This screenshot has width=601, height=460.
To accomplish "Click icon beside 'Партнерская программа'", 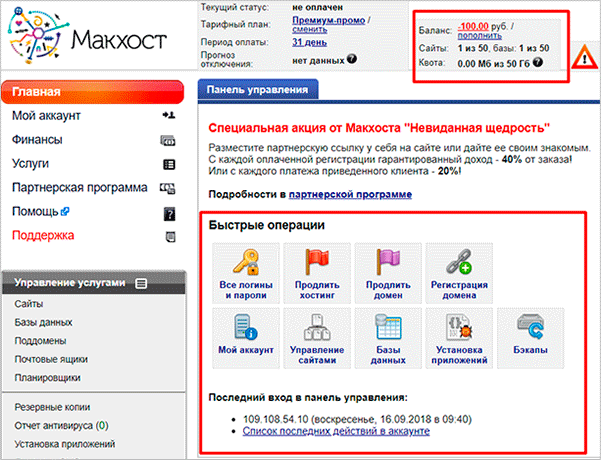I will (x=168, y=188).
